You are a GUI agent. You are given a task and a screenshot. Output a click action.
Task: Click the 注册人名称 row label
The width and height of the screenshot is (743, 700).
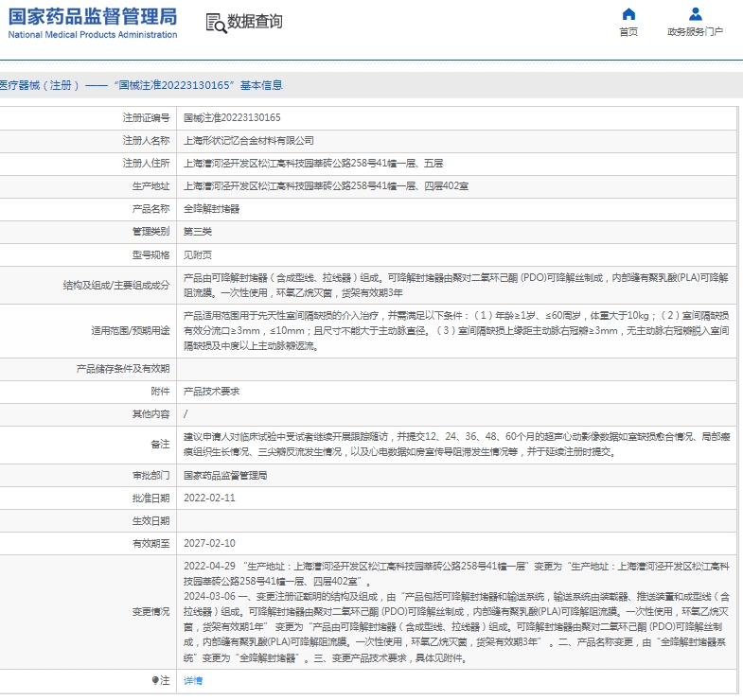coord(146,140)
